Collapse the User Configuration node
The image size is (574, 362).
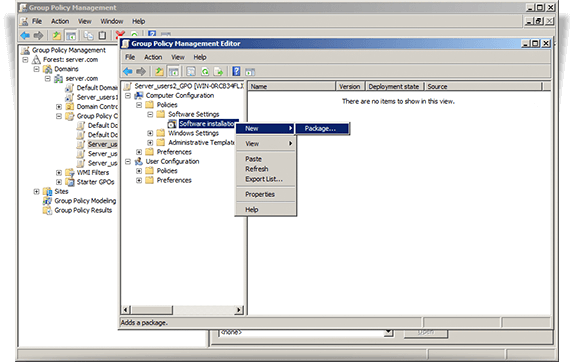click(x=128, y=161)
